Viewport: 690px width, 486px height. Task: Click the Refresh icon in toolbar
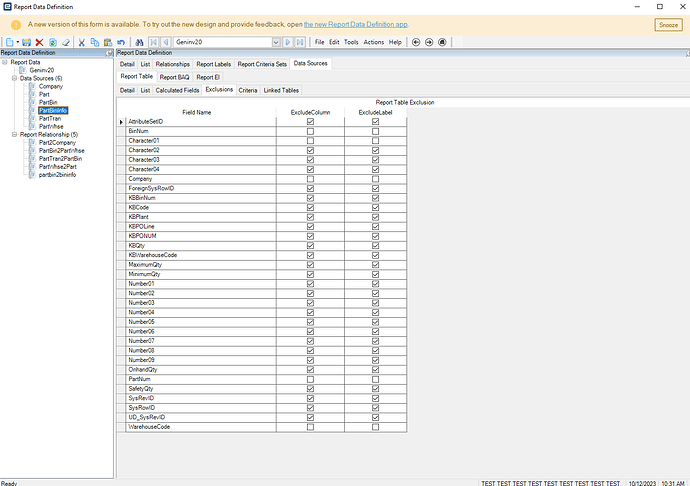(x=52, y=42)
